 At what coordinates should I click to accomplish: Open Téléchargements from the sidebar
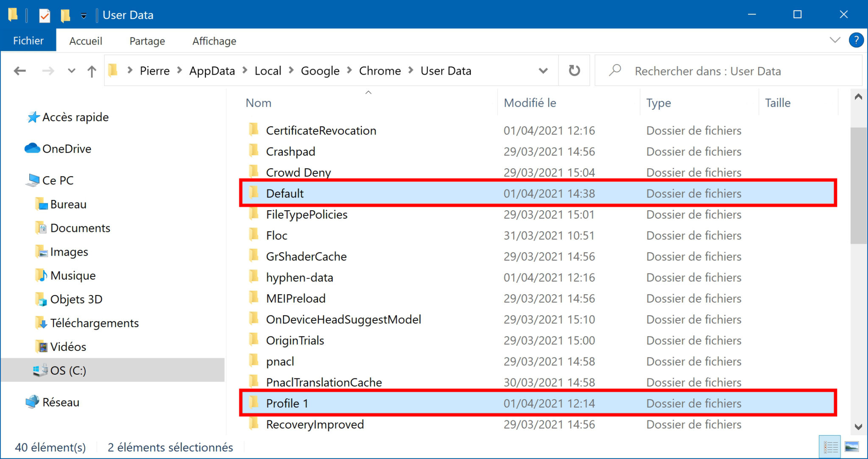pyautogui.click(x=95, y=323)
